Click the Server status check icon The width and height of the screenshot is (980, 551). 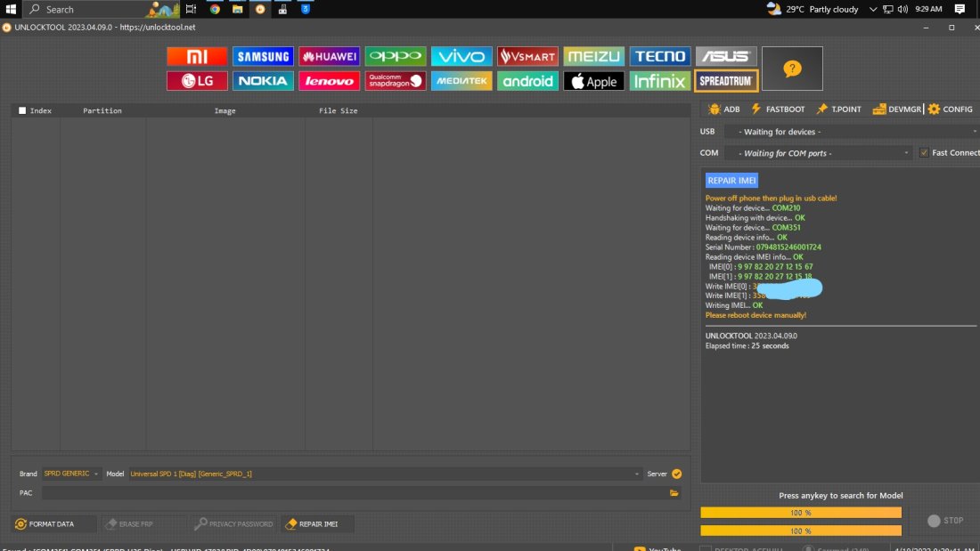tap(677, 474)
